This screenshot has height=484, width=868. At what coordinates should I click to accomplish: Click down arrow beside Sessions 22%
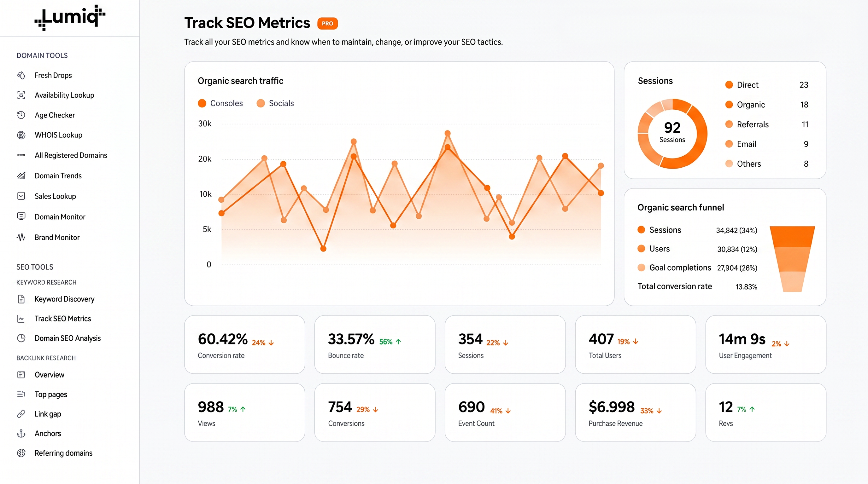coord(506,343)
